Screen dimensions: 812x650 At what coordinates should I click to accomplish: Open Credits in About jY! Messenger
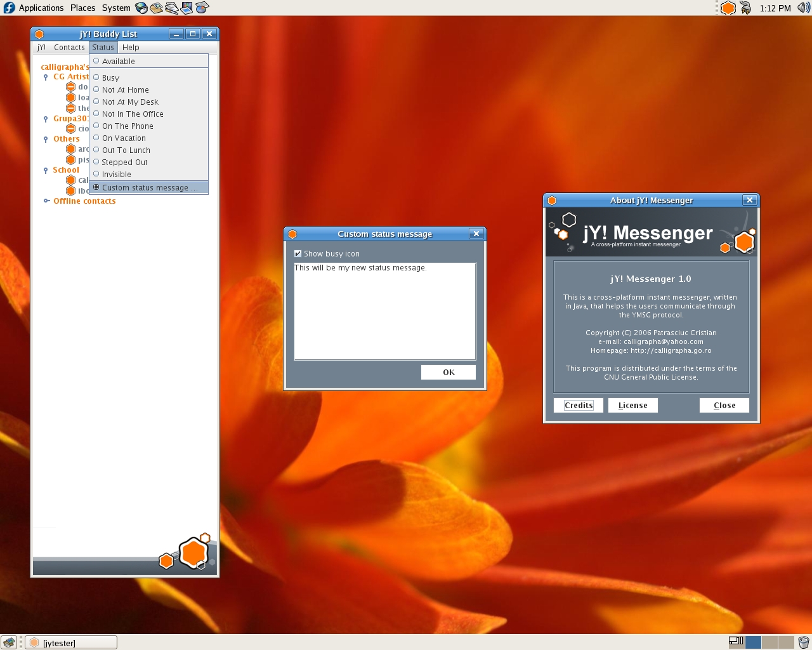point(579,405)
